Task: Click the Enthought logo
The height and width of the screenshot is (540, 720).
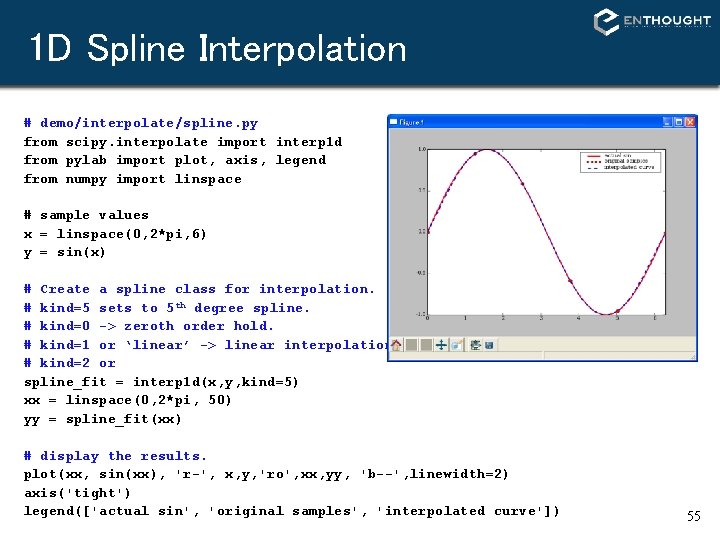Action: 652,21
